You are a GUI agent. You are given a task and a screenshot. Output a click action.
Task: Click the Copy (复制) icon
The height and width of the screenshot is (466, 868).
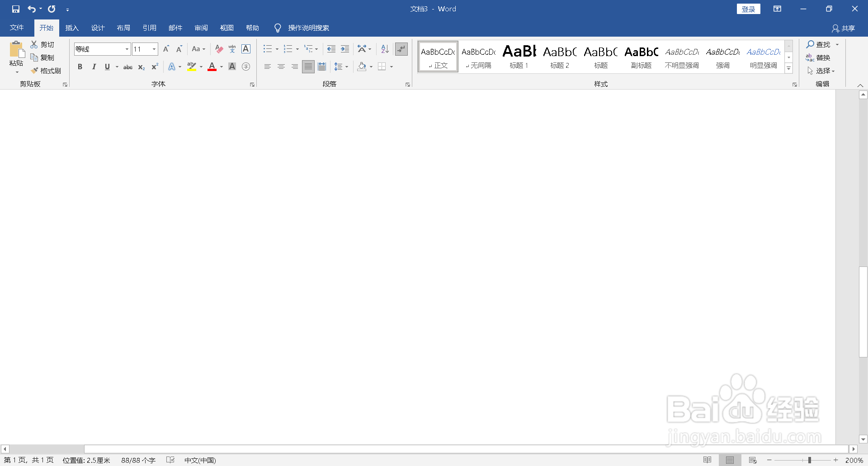click(x=34, y=57)
